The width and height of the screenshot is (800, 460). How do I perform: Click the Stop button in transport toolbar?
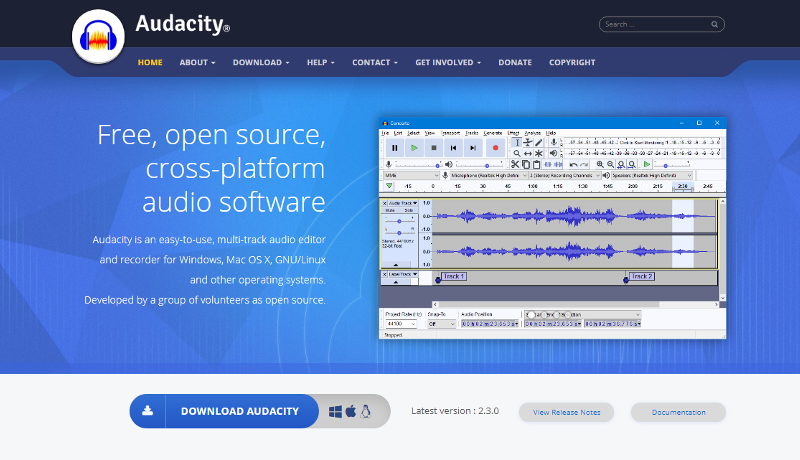pyautogui.click(x=434, y=147)
